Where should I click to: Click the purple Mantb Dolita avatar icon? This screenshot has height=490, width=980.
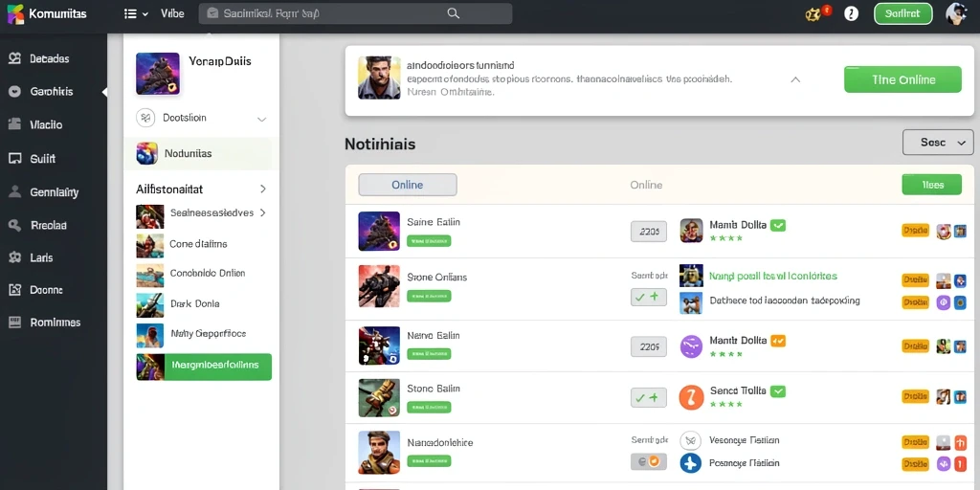pyautogui.click(x=691, y=345)
